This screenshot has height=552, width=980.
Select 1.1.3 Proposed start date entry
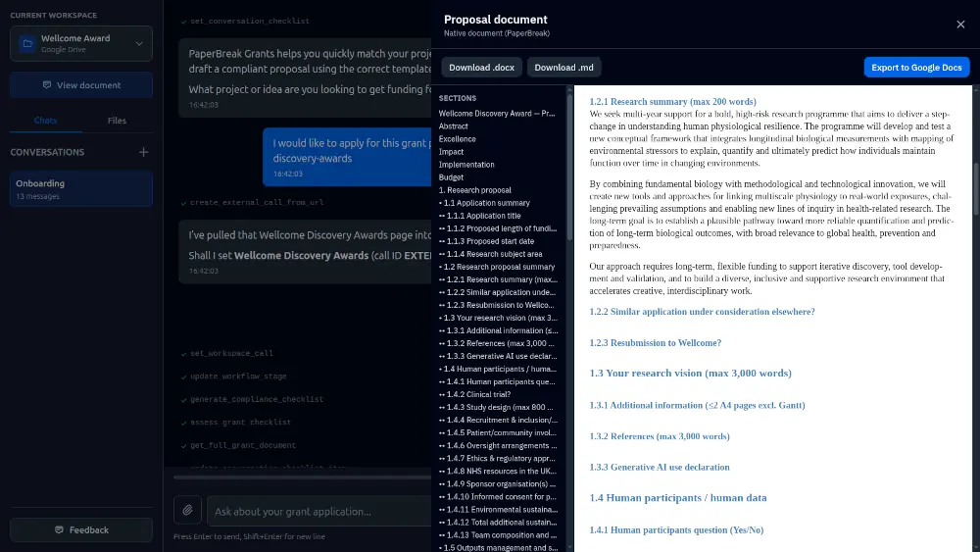pos(486,241)
